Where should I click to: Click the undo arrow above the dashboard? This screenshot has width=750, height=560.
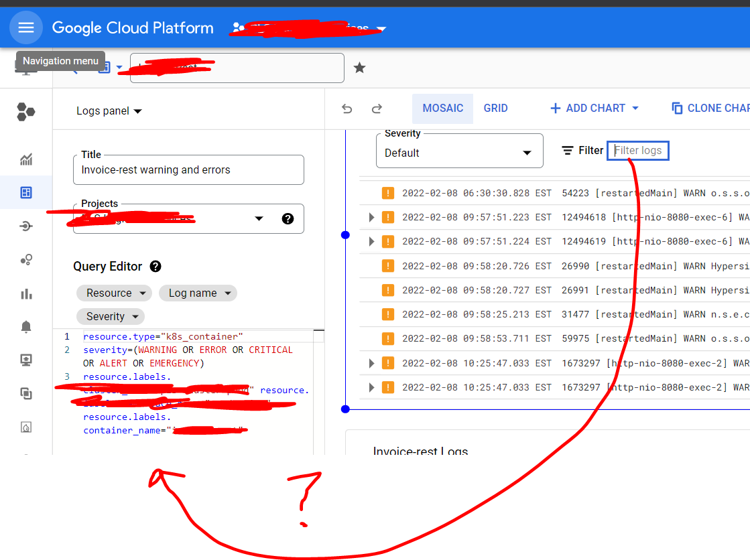coord(347,109)
